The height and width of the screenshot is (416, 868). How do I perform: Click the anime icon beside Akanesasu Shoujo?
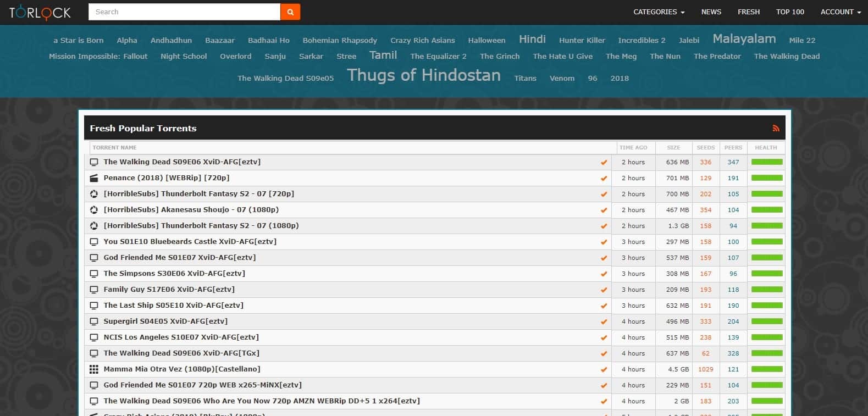(94, 210)
